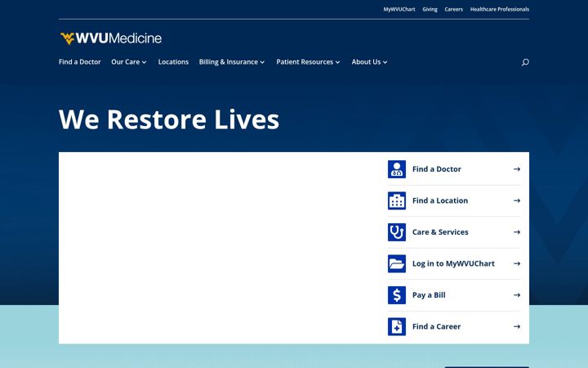Select the Find a Doctor quick link text
The height and width of the screenshot is (368, 588).
[437, 169]
